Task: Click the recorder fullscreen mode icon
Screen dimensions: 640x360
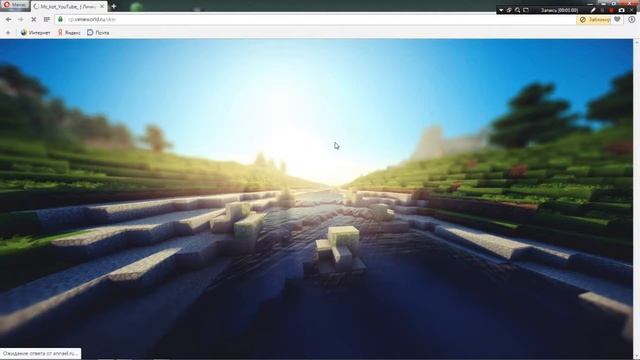Action: point(526,10)
